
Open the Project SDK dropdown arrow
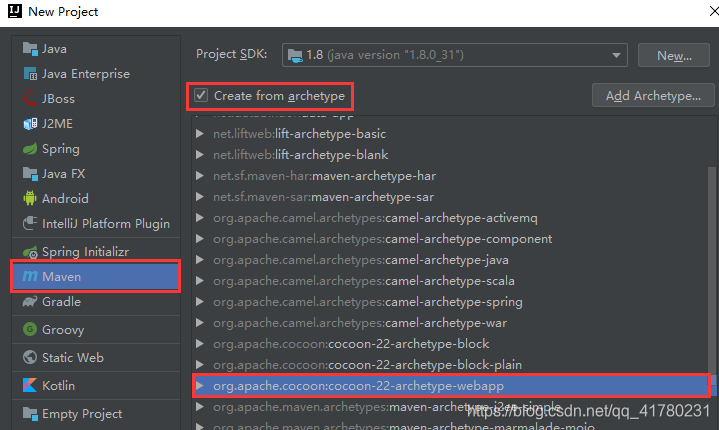(616, 55)
